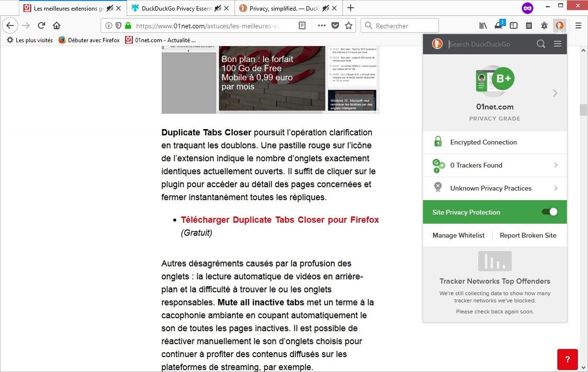This screenshot has width=588, height=372.
Task: Open Débuter avec Firefox bookmark
Action: coord(89,40)
